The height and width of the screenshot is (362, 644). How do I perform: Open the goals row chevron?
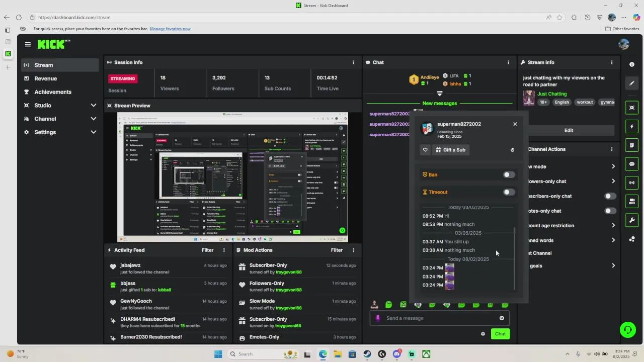click(613, 265)
